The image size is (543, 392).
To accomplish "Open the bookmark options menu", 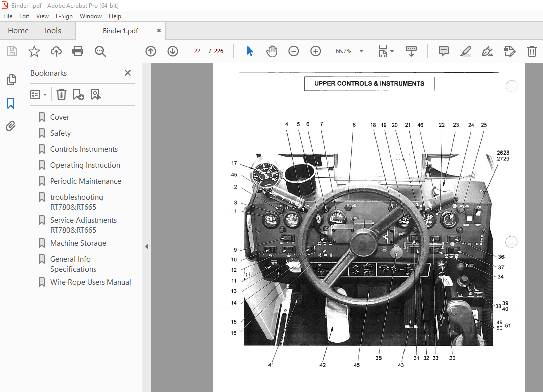I will point(38,94).
